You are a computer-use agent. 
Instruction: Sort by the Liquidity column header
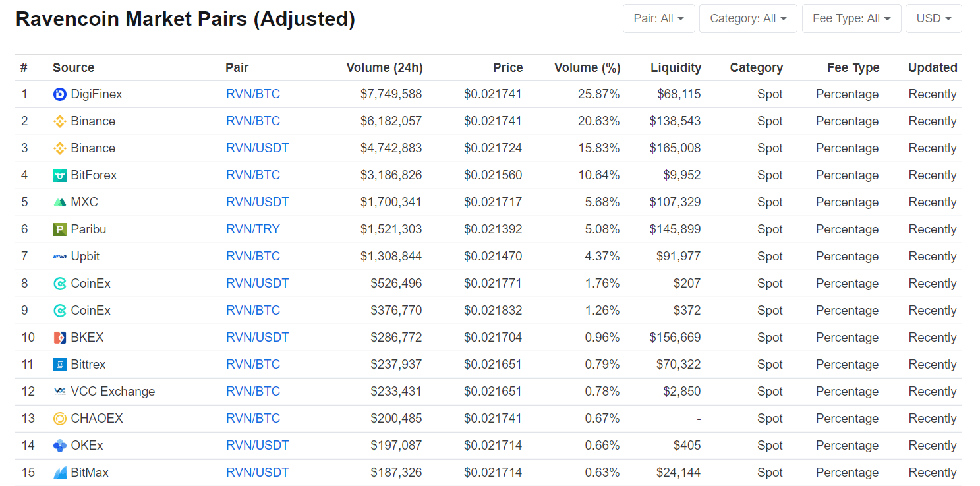tap(676, 67)
